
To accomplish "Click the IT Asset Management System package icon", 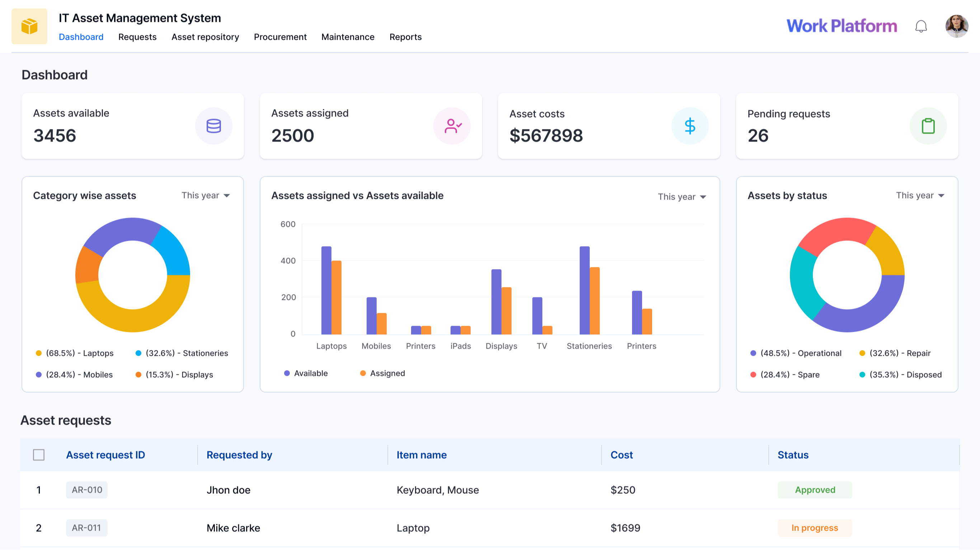I will [29, 26].
